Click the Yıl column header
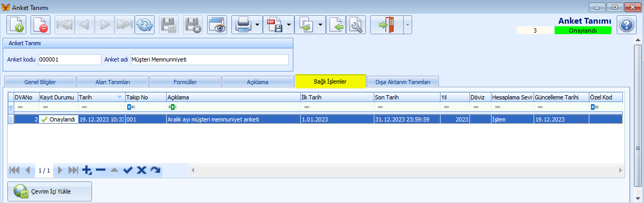 coord(455,97)
